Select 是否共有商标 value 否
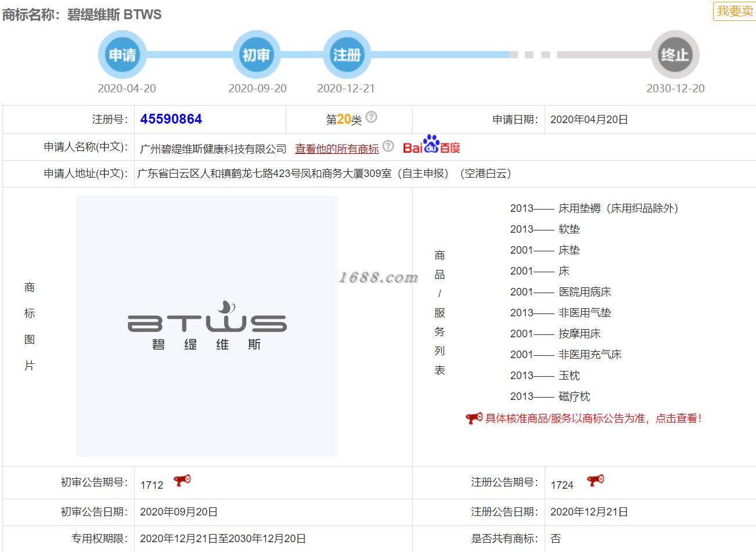The width and height of the screenshot is (756, 552). [556, 539]
